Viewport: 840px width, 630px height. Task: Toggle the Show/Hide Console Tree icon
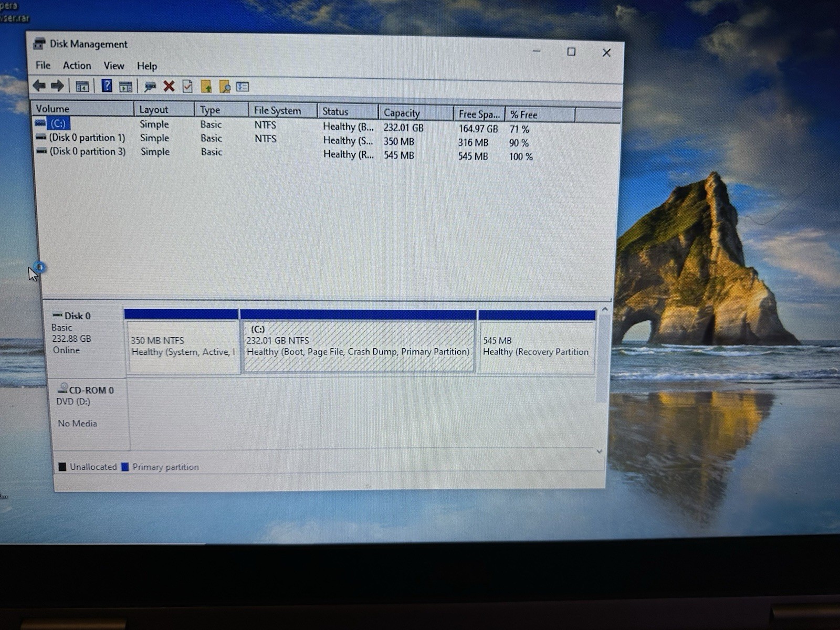(x=82, y=86)
